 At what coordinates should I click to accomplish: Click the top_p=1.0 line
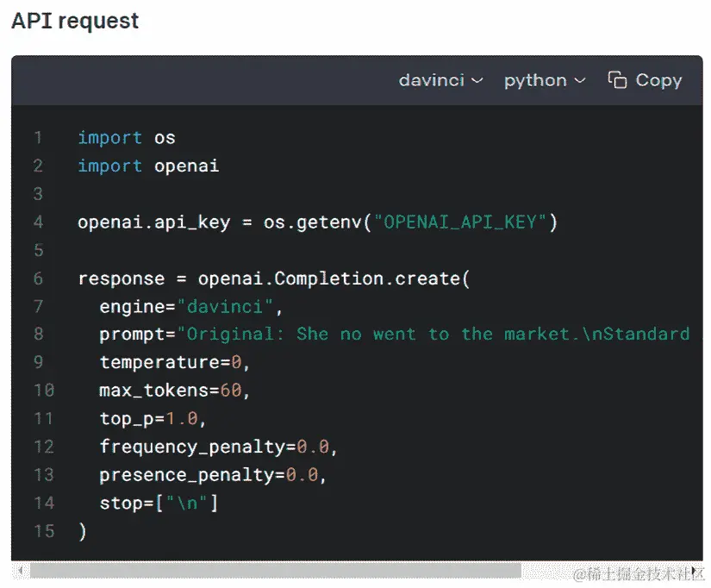click(x=153, y=419)
